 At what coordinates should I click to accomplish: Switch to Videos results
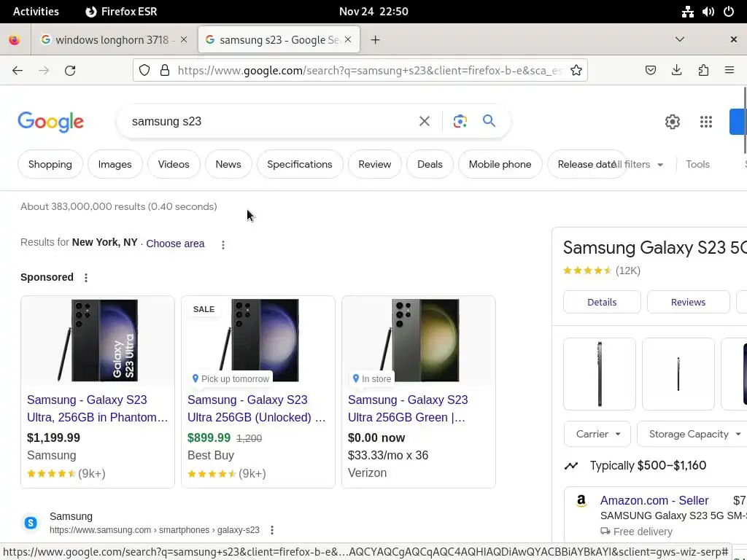click(x=174, y=164)
